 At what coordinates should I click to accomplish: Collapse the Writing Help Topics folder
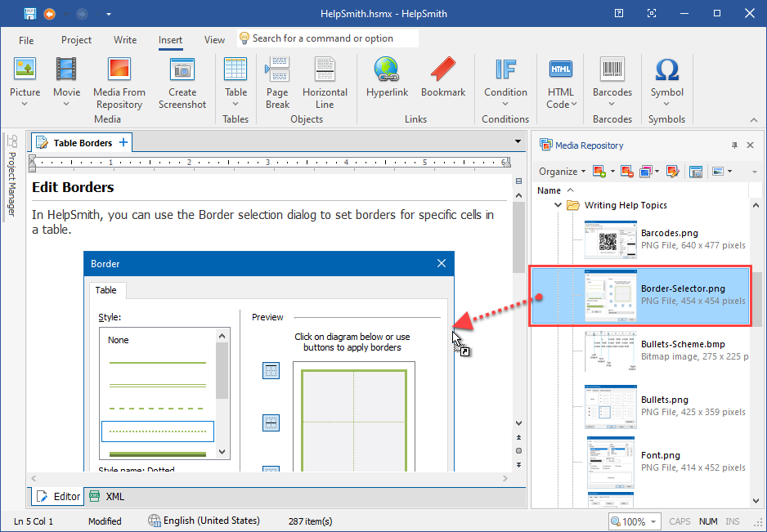(x=558, y=205)
